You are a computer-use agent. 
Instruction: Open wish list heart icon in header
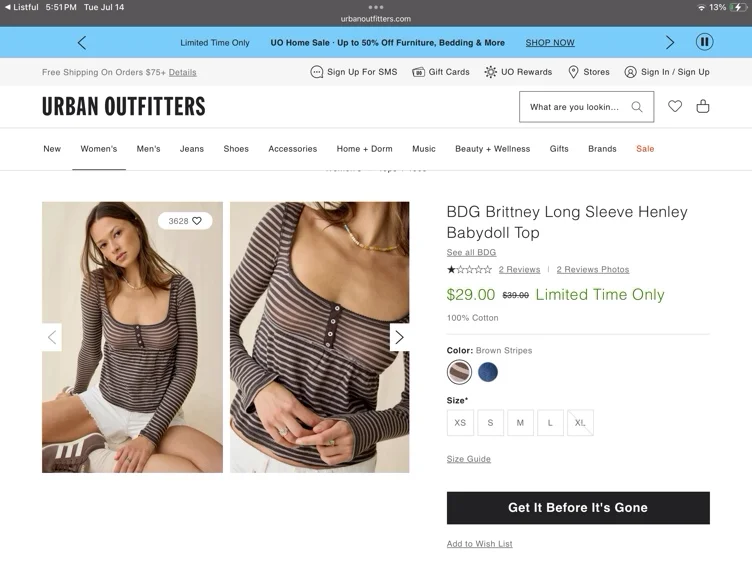[675, 106]
